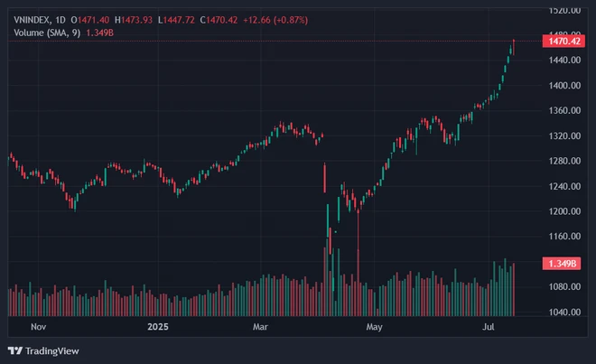
Task: Click the 1200.00 price scale level
Action: point(564,211)
